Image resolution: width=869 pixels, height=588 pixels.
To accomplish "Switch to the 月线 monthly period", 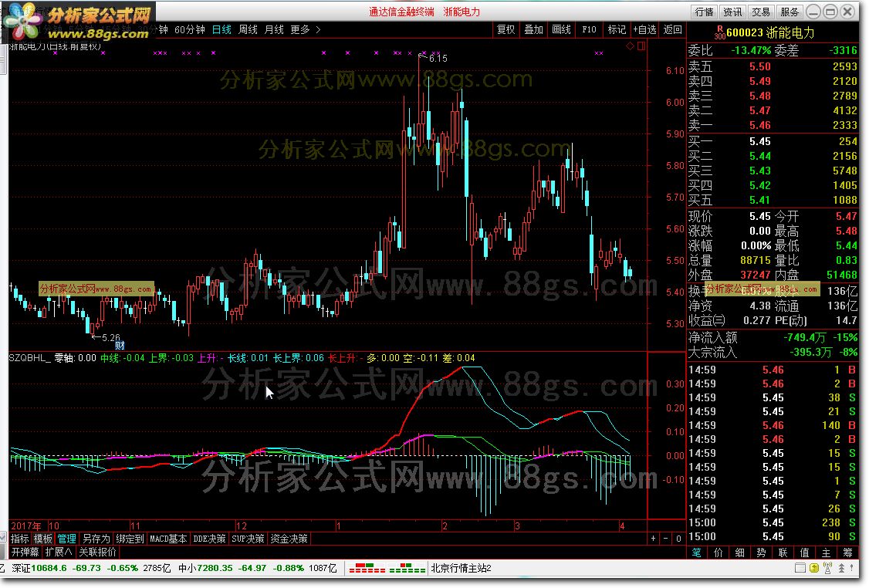I will click(x=274, y=29).
